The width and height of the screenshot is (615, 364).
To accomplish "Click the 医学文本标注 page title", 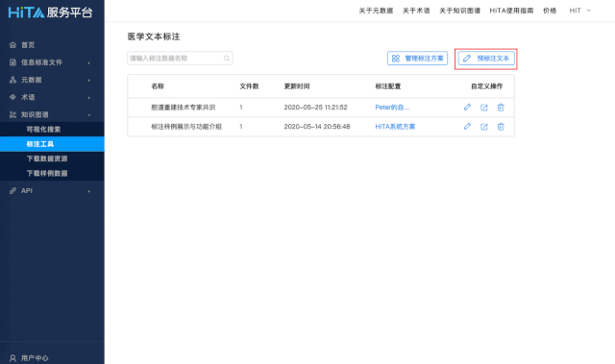I will (x=154, y=36).
